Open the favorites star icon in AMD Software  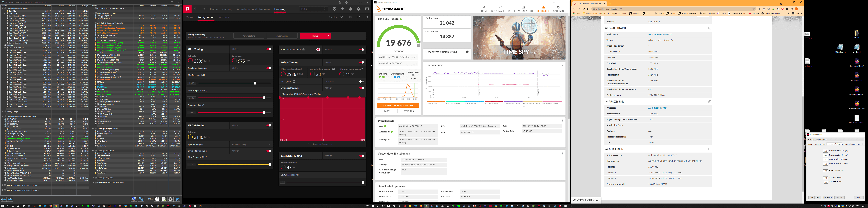[343, 9]
